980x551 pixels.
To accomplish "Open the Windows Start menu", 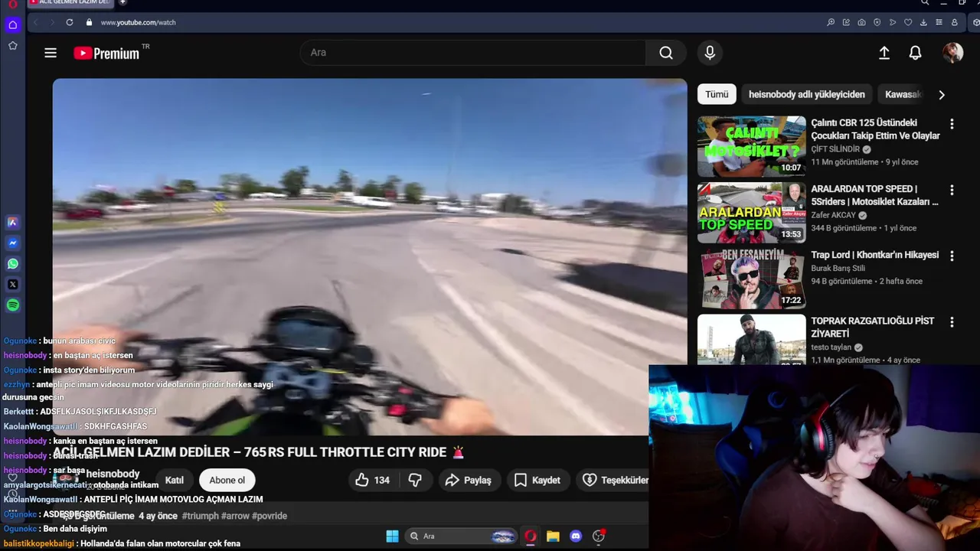I will pyautogui.click(x=392, y=536).
